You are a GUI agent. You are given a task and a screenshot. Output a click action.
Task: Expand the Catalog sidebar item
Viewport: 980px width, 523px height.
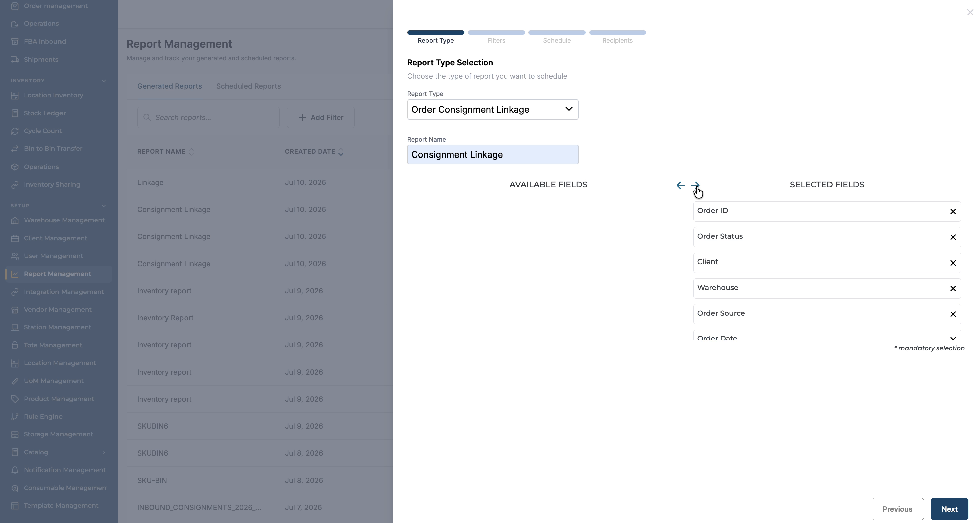click(x=104, y=452)
